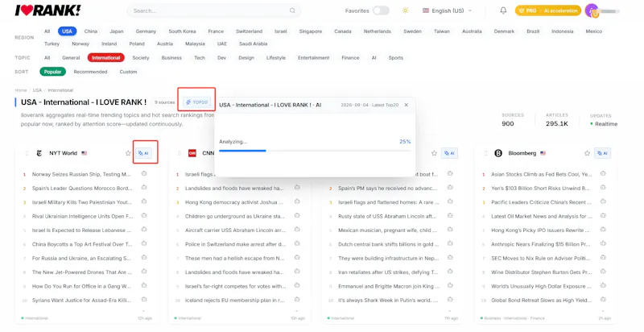Select Finance topic filter
The image size is (644, 332).
[350, 58]
